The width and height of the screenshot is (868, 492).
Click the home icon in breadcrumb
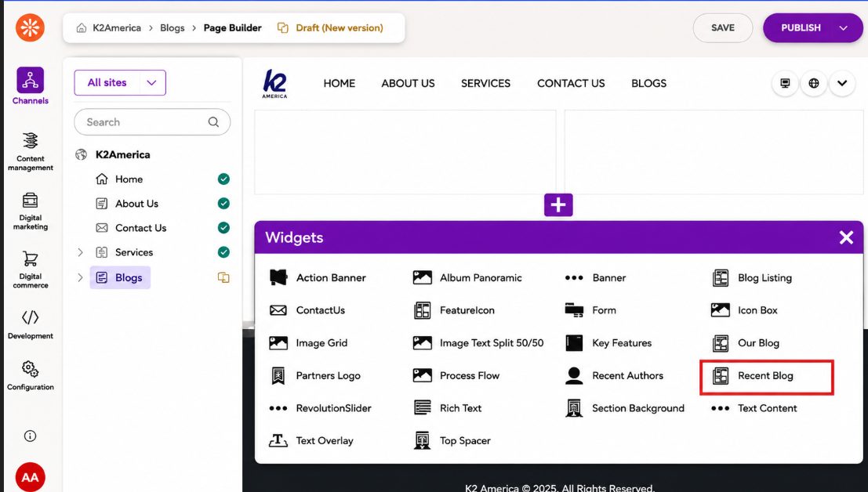pyautogui.click(x=82, y=27)
